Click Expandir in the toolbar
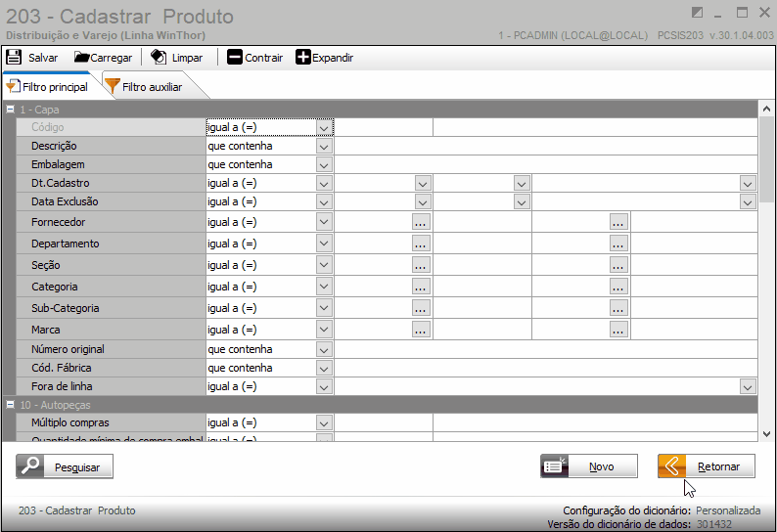777x532 pixels. click(x=325, y=58)
